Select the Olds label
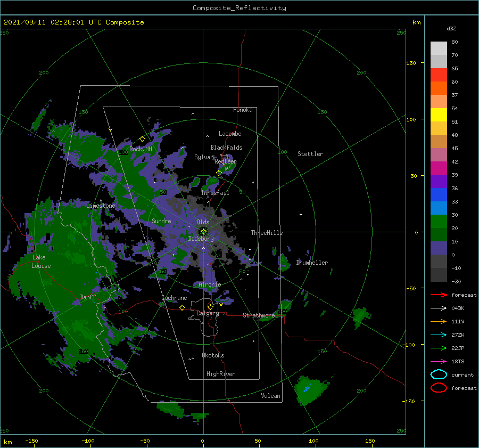This screenshot has height=448, width=479. click(x=203, y=222)
